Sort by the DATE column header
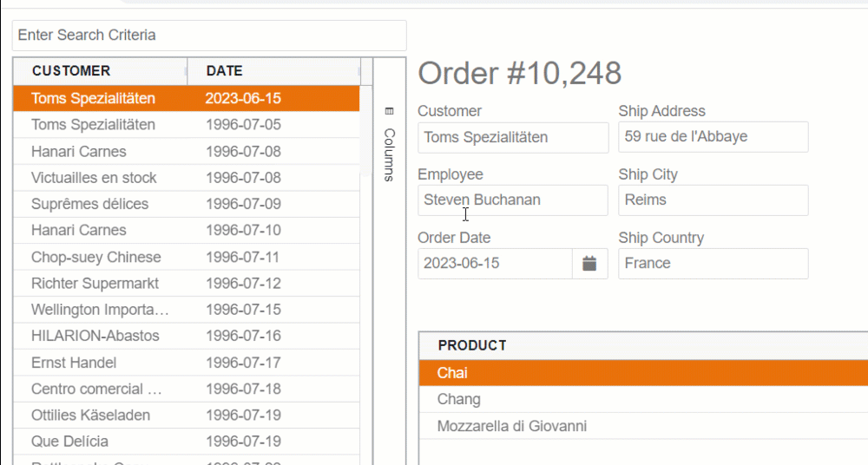 274,71
